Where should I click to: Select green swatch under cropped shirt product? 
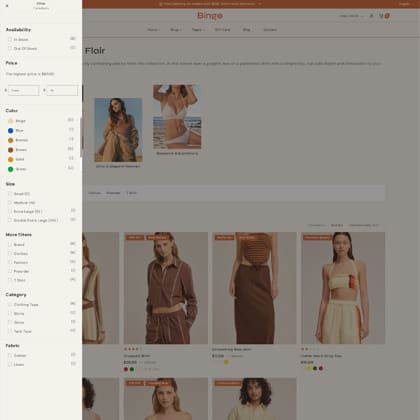(x=132, y=369)
